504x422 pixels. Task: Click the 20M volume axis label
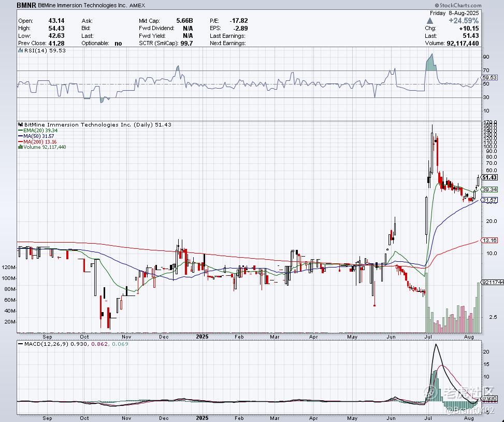point(10,322)
